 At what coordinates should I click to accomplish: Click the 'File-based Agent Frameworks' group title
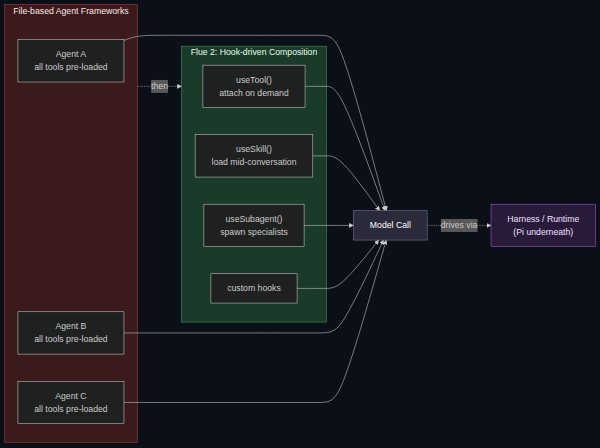[x=71, y=11]
